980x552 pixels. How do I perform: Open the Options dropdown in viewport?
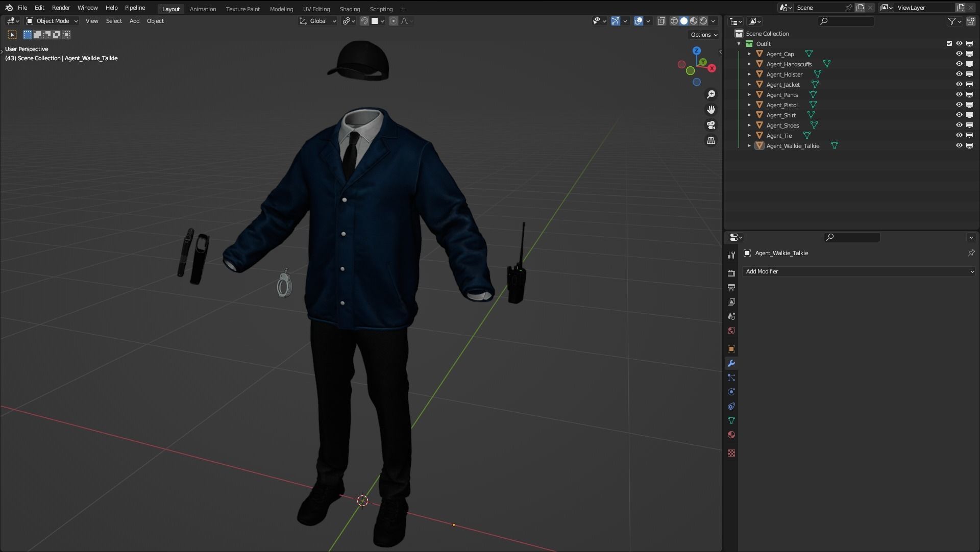tap(704, 35)
